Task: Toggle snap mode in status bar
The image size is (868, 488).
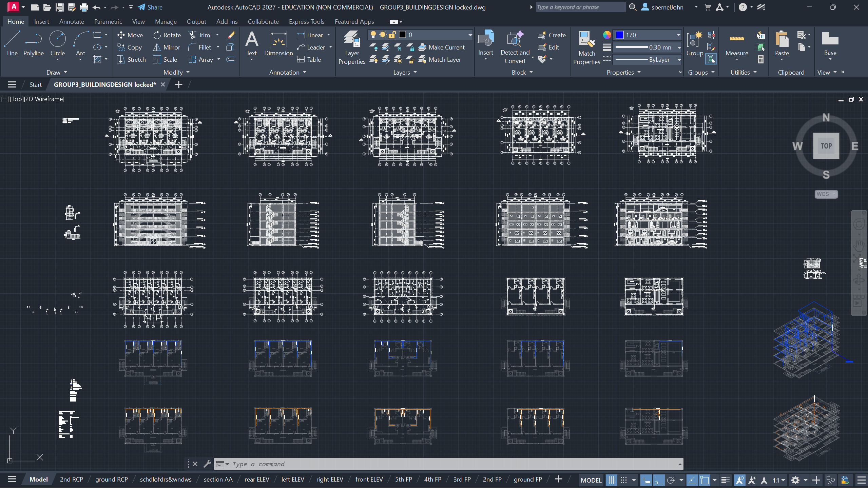Action: click(623, 480)
